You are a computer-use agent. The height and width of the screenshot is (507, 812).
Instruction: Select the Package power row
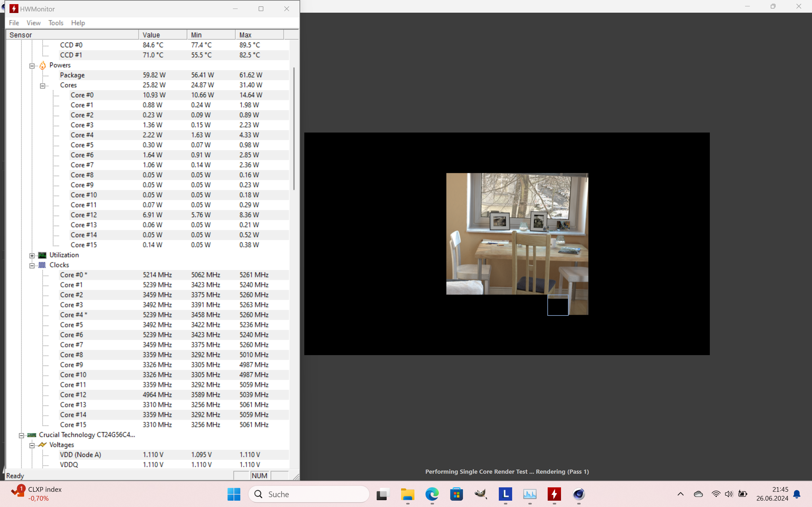point(72,75)
